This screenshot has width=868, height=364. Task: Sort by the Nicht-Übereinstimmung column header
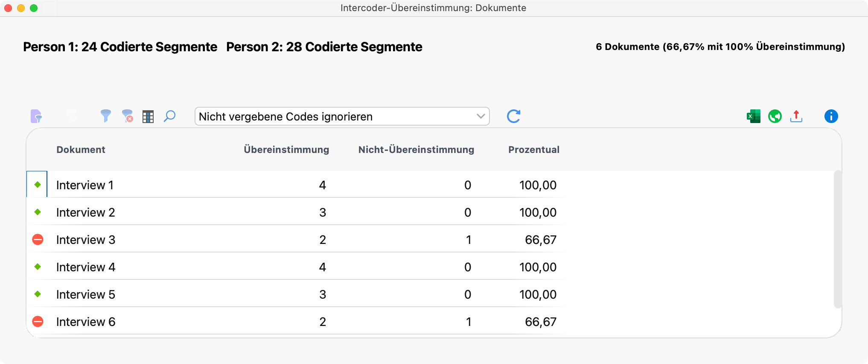point(416,150)
